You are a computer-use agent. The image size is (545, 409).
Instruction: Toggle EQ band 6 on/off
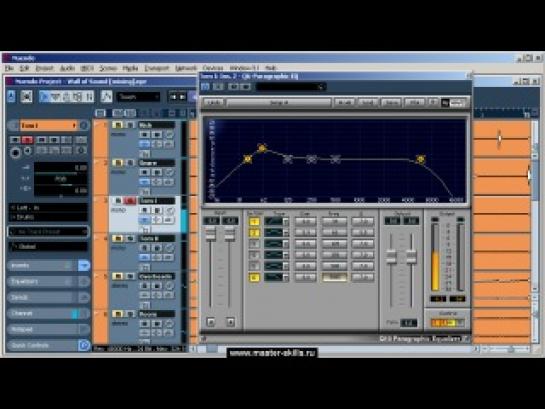click(254, 277)
